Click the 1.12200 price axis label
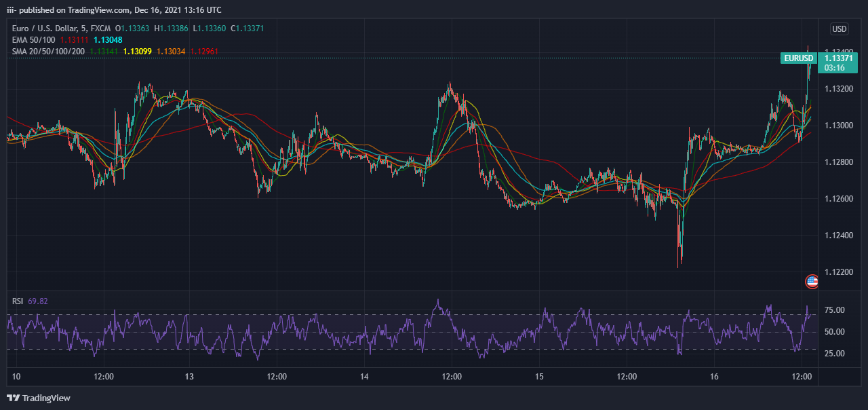Screen dimensions: 868x410 [839, 272]
